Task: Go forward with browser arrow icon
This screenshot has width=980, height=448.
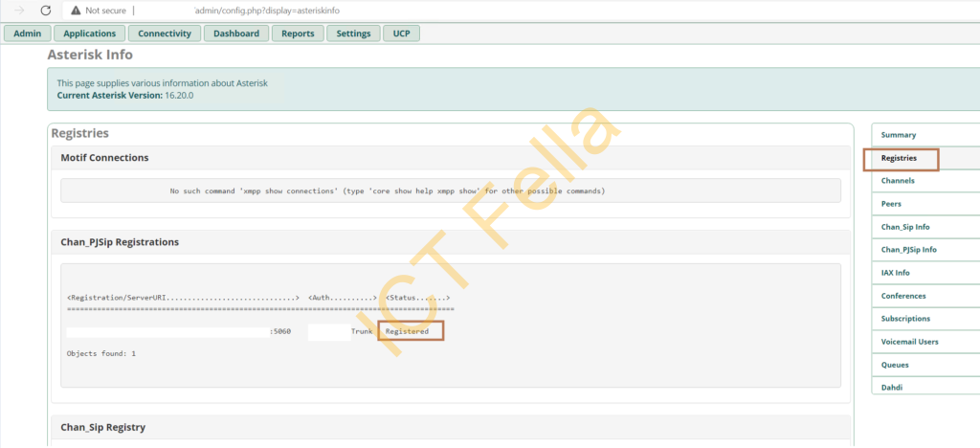Action: coord(19,11)
